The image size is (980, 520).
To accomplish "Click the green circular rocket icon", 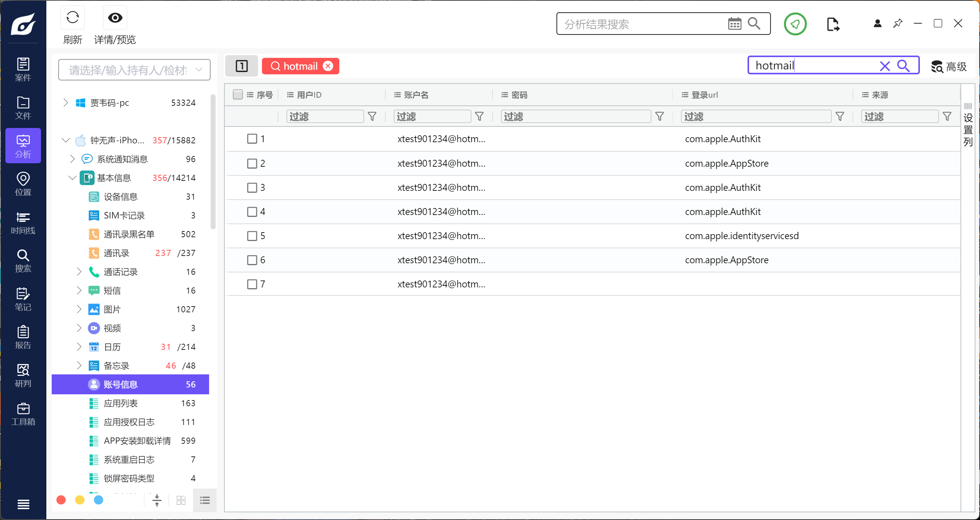I will coord(795,24).
